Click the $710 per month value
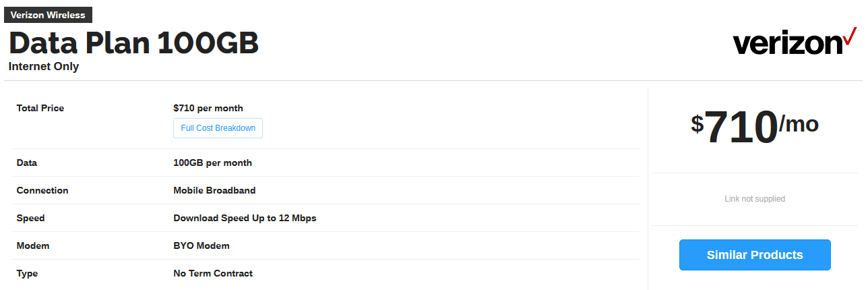This screenshot has width=868, height=290. 208,108
